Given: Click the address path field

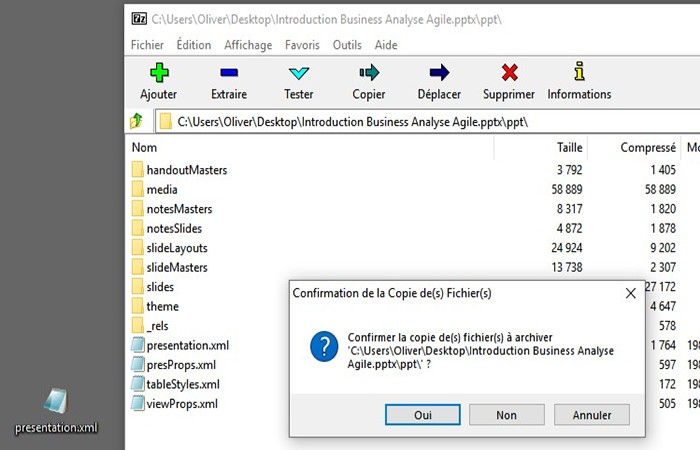Looking at the screenshot, I should [x=428, y=121].
